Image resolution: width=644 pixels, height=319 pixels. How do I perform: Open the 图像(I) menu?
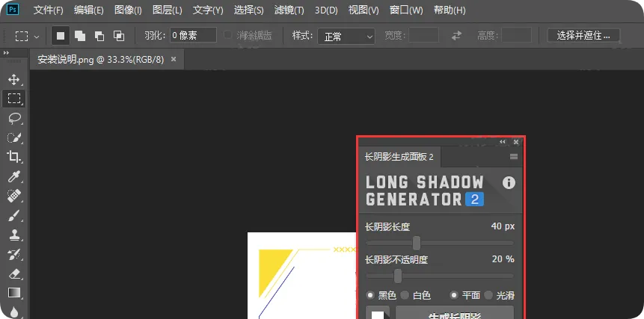(x=128, y=10)
